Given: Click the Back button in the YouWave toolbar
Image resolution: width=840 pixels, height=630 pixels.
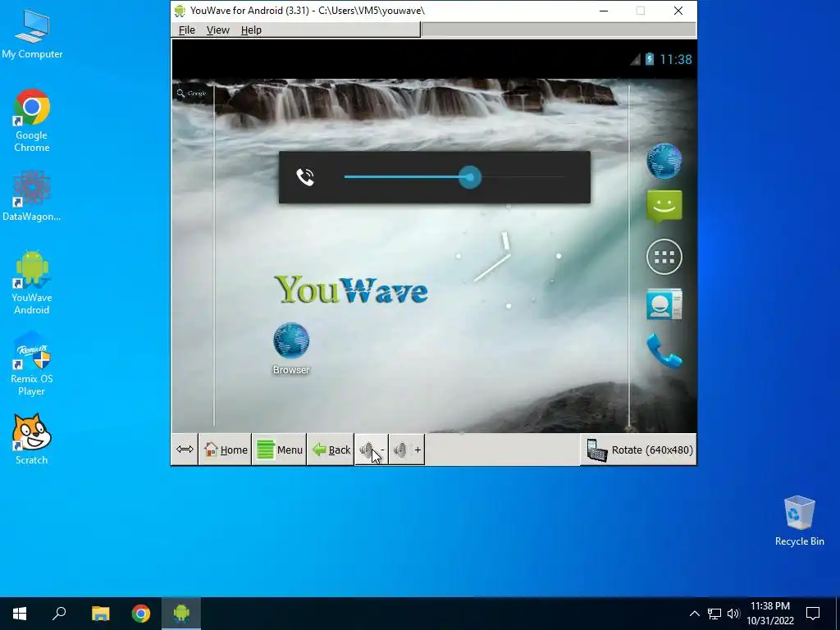Looking at the screenshot, I should click(x=331, y=450).
